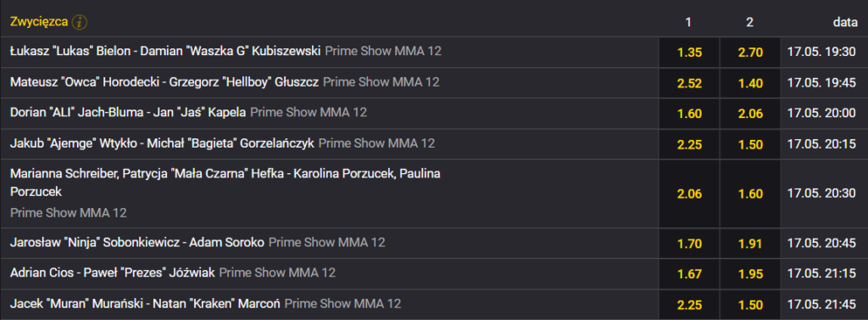Select odds 1.35 for Łukasz Bielon

(689, 53)
